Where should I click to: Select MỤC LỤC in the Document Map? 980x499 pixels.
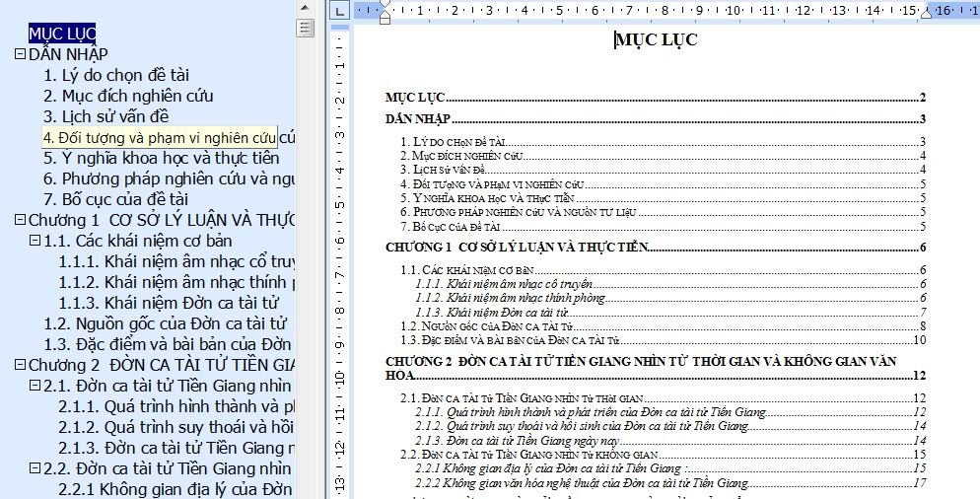(x=62, y=35)
